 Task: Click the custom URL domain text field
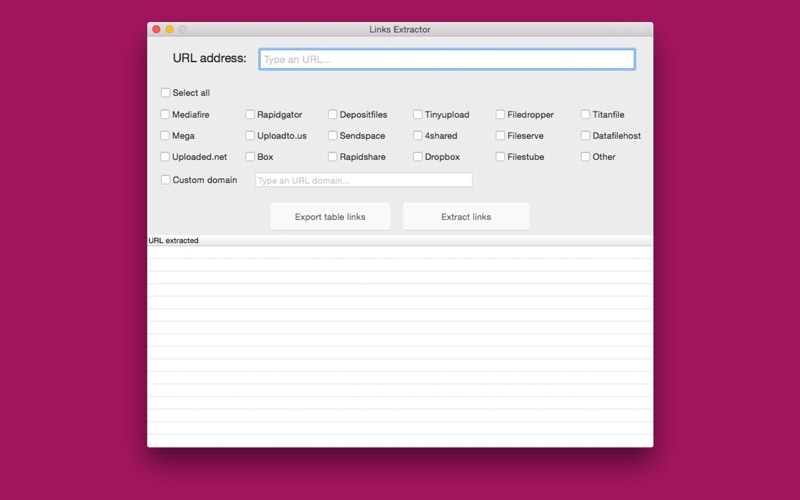[x=364, y=180]
